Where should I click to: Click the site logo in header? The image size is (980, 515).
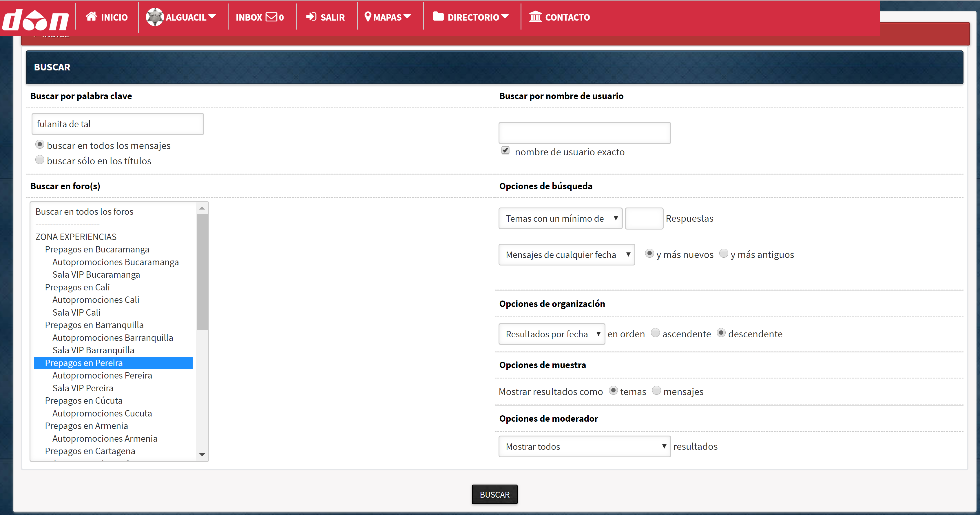[x=36, y=19]
